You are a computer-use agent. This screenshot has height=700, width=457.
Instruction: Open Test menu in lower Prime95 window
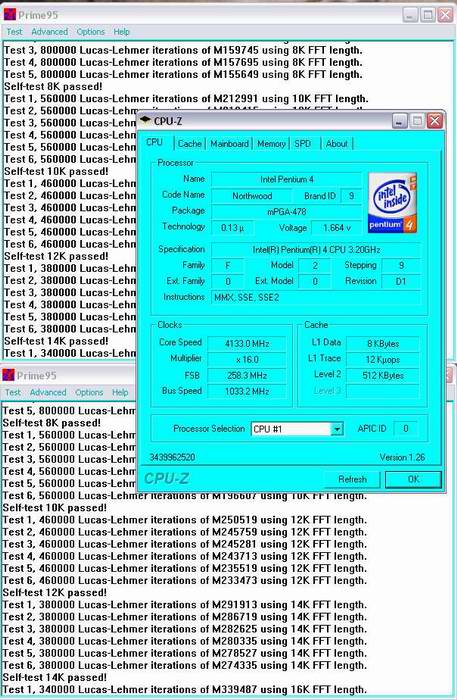coord(12,392)
